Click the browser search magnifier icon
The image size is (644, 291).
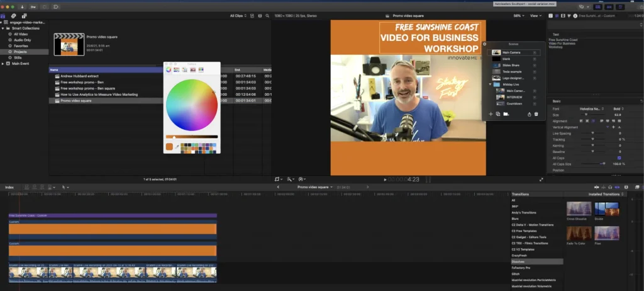point(267,16)
